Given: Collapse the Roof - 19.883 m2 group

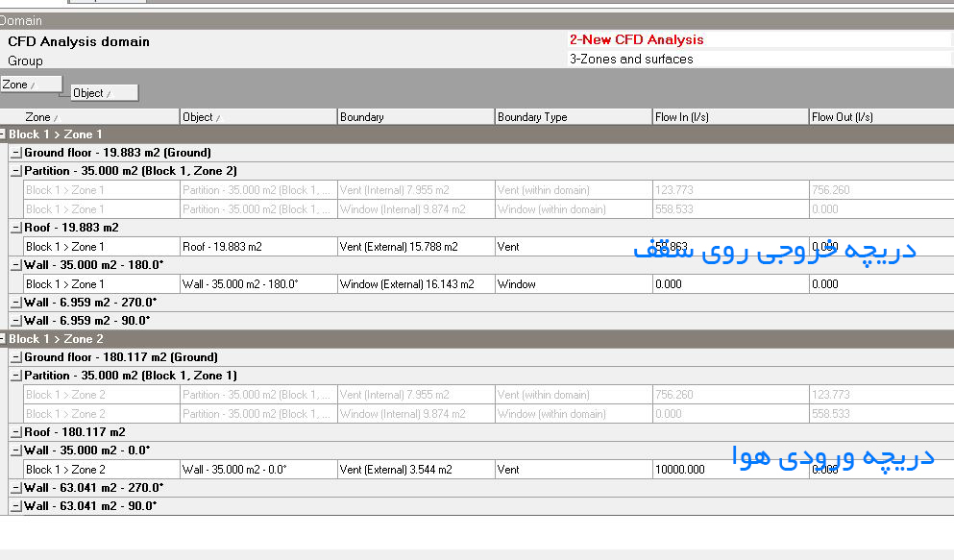Looking at the screenshot, I should click(x=16, y=228).
